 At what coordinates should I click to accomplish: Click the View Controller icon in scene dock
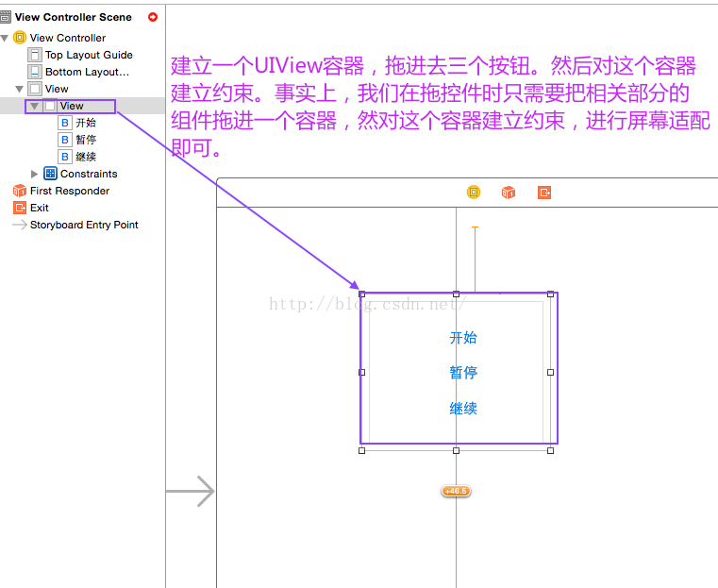(474, 192)
